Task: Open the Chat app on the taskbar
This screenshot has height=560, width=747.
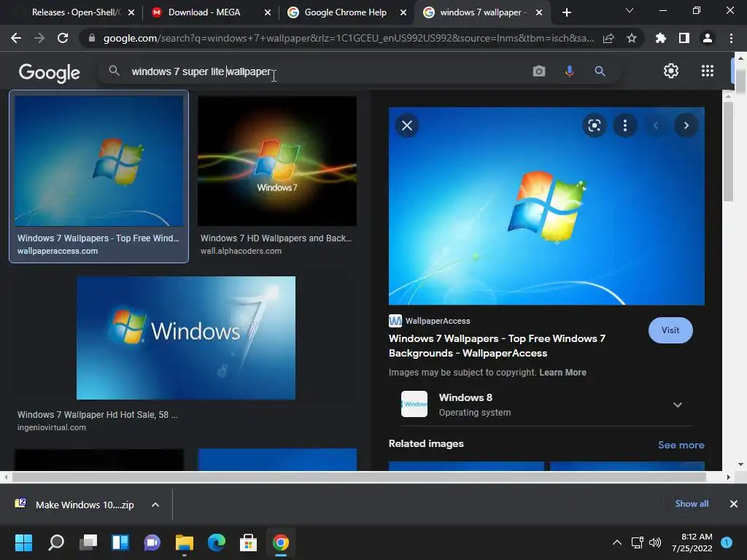Action: pos(152,542)
